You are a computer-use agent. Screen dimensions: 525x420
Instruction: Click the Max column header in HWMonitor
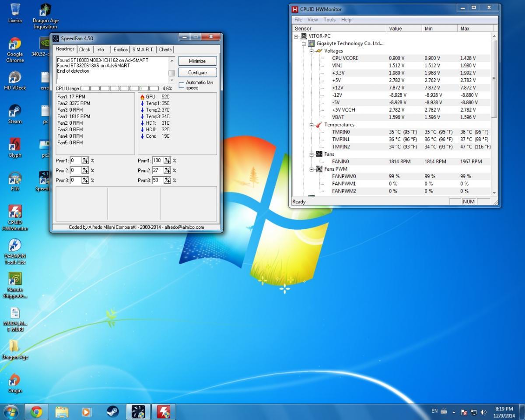click(x=475, y=28)
